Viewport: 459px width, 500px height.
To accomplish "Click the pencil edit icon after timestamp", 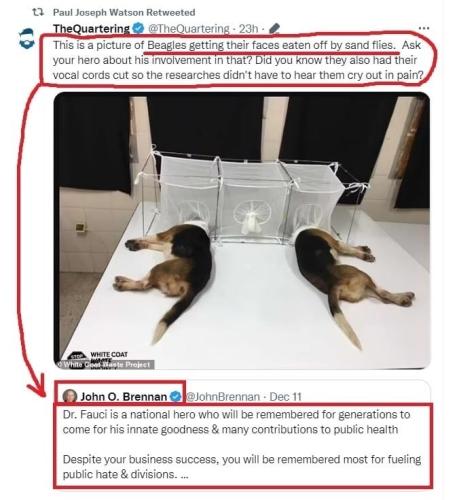I will point(274,28).
